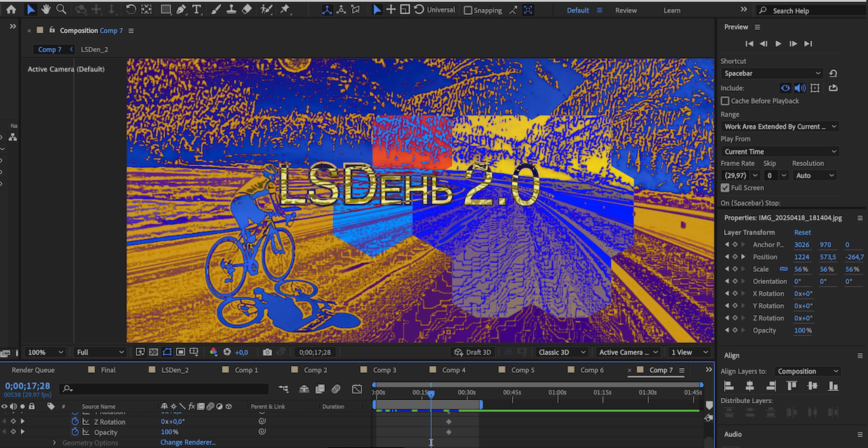Select the Pen tool

[181, 9]
